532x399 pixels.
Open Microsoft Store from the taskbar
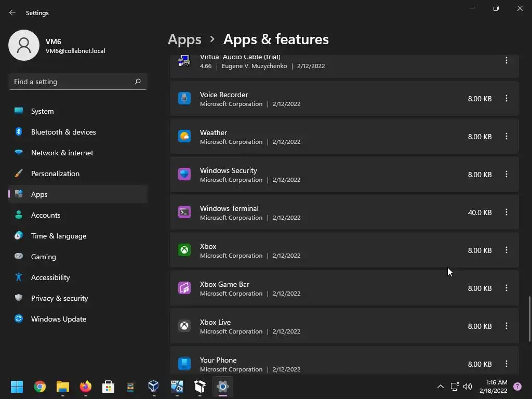108,387
